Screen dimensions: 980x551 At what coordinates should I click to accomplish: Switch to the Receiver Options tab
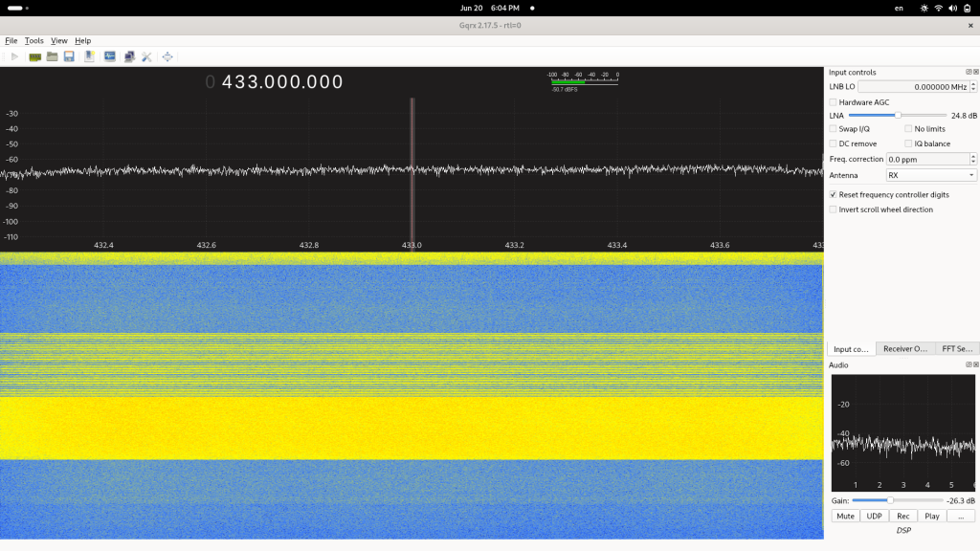pyautogui.click(x=905, y=348)
